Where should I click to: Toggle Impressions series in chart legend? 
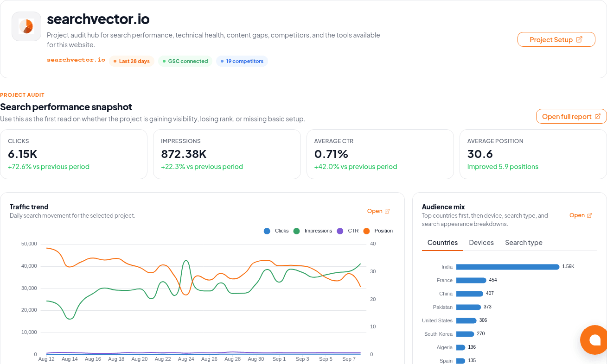313,231
